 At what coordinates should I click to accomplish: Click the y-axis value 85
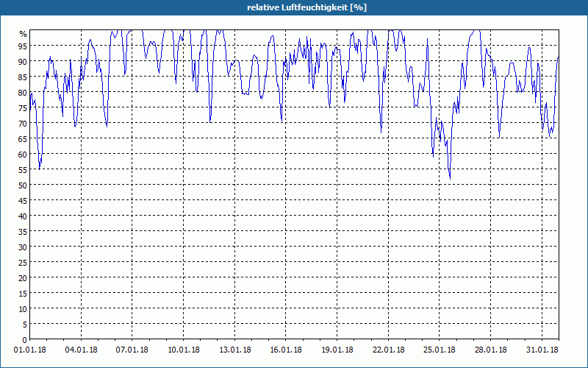[23, 77]
